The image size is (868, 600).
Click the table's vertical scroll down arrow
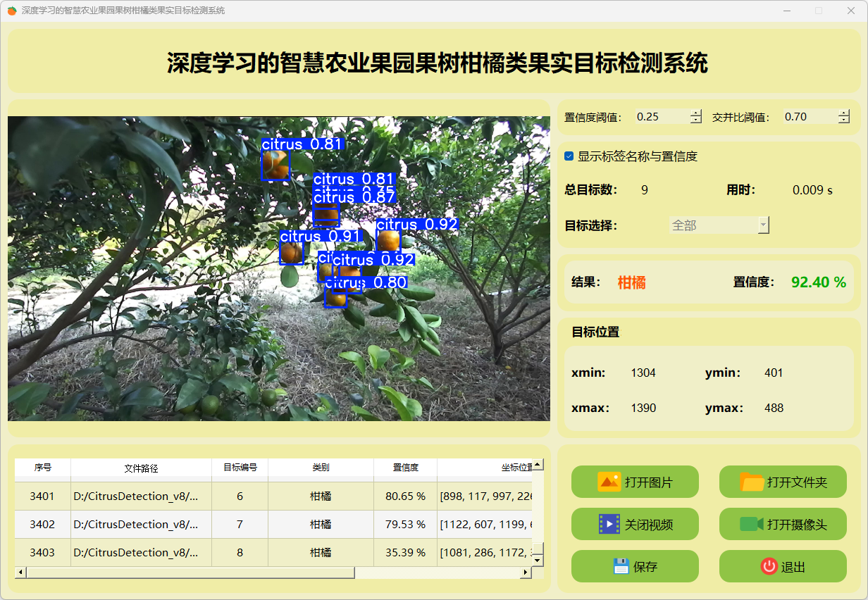click(538, 560)
